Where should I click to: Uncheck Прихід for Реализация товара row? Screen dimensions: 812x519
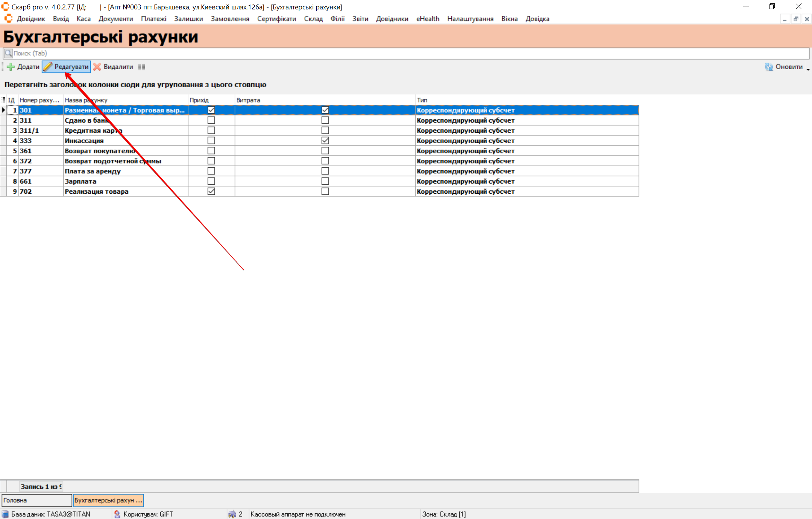pos(211,191)
